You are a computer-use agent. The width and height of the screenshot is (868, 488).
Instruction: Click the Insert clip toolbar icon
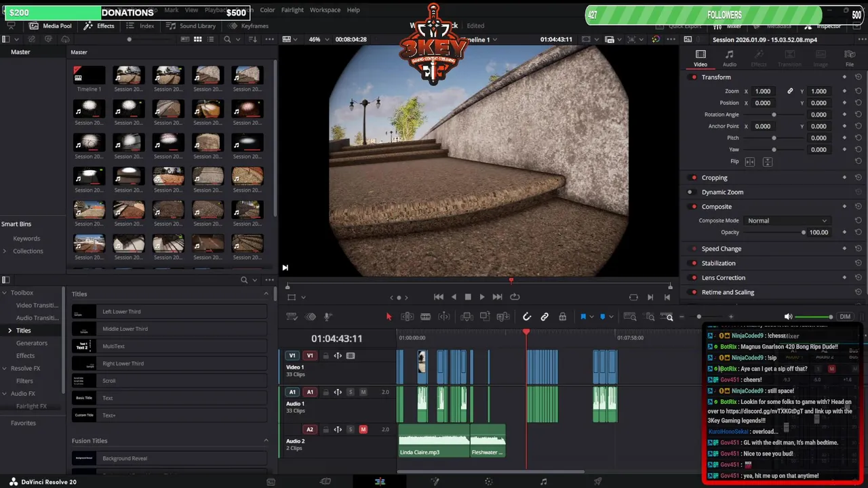(467, 317)
